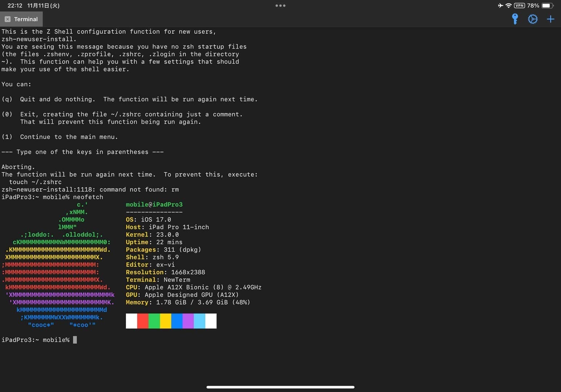Tap the 22:12 clock in status bar
561x392 pixels.
pos(15,5)
